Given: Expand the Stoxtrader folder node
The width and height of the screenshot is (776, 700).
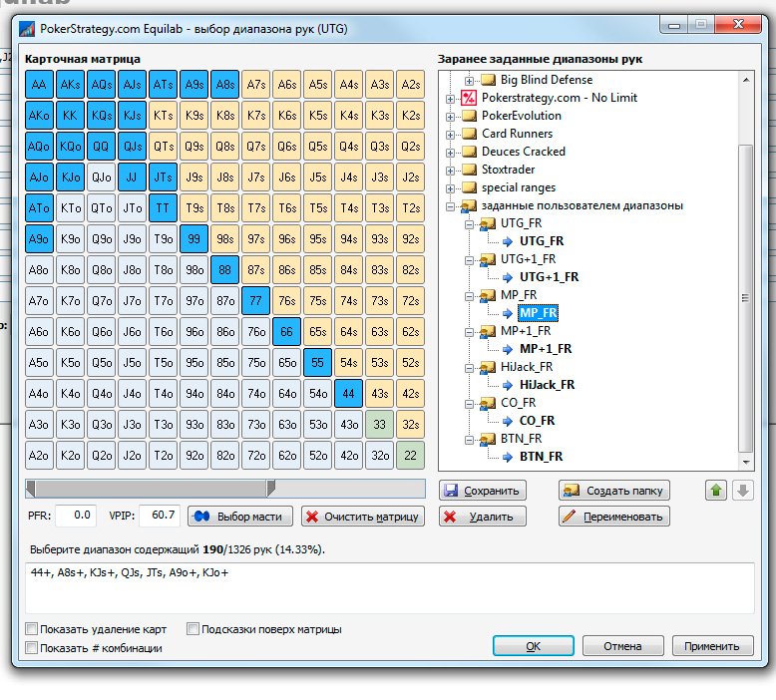Looking at the screenshot, I should (x=450, y=171).
